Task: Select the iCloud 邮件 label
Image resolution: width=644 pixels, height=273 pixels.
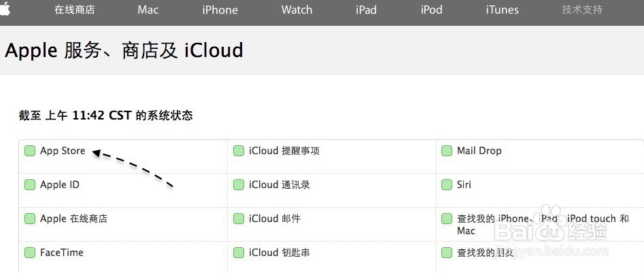Action: pyautogui.click(x=275, y=219)
